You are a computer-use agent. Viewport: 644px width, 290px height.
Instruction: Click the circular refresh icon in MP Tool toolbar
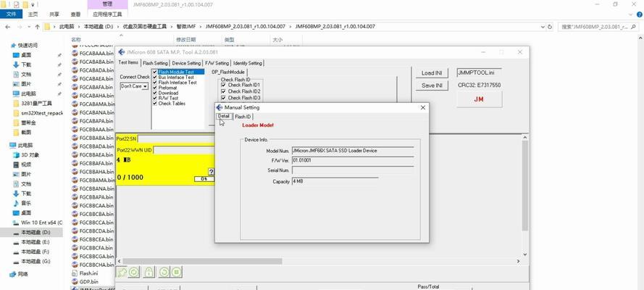point(164,272)
